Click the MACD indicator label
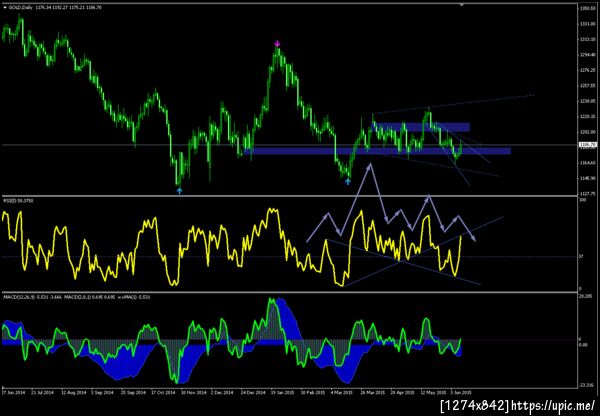600x416 pixels. (77, 297)
